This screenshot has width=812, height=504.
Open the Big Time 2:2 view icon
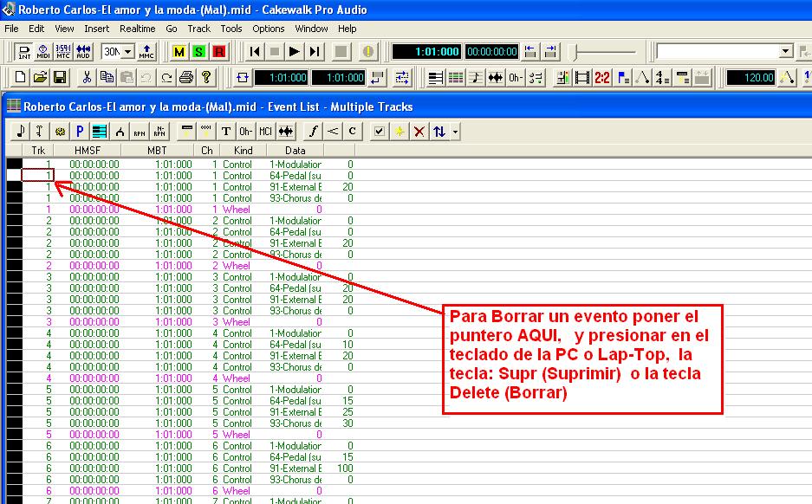click(x=602, y=78)
